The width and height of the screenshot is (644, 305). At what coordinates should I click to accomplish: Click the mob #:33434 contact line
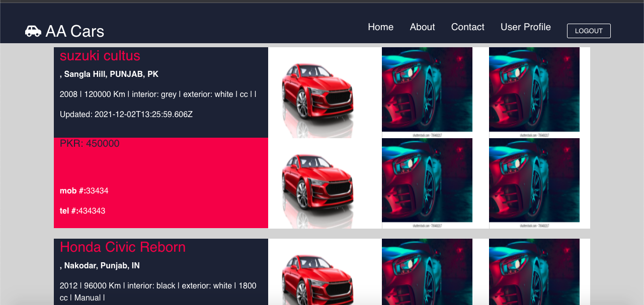[84, 191]
